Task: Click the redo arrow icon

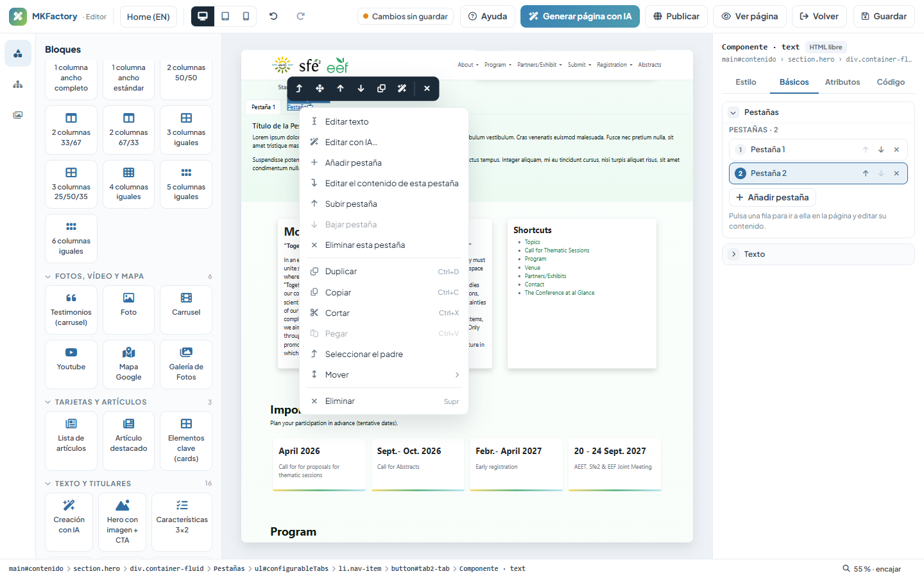Action: click(300, 16)
